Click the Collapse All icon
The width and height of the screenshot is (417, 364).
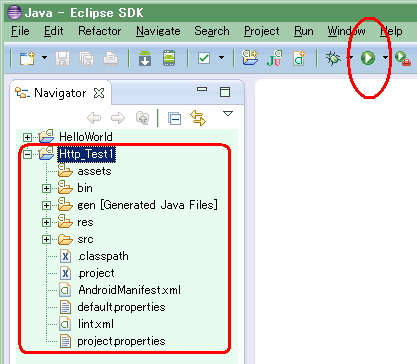[x=174, y=119]
